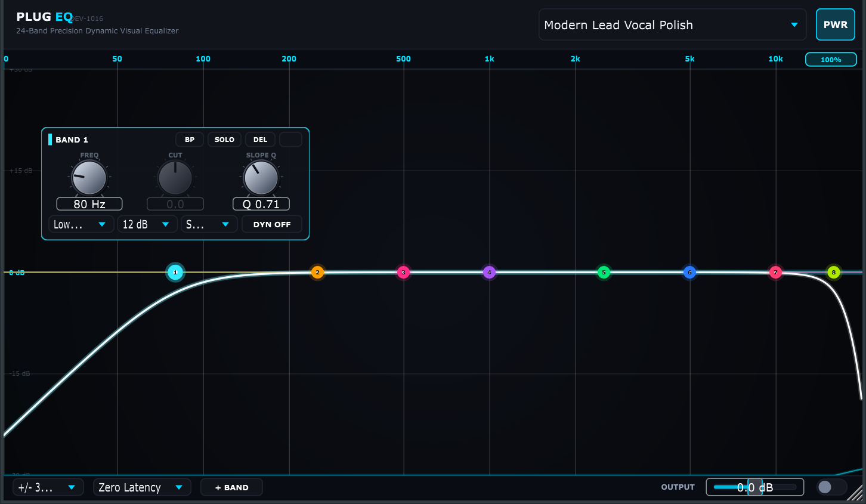Click the SLOPE Q knob

tap(261, 178)
